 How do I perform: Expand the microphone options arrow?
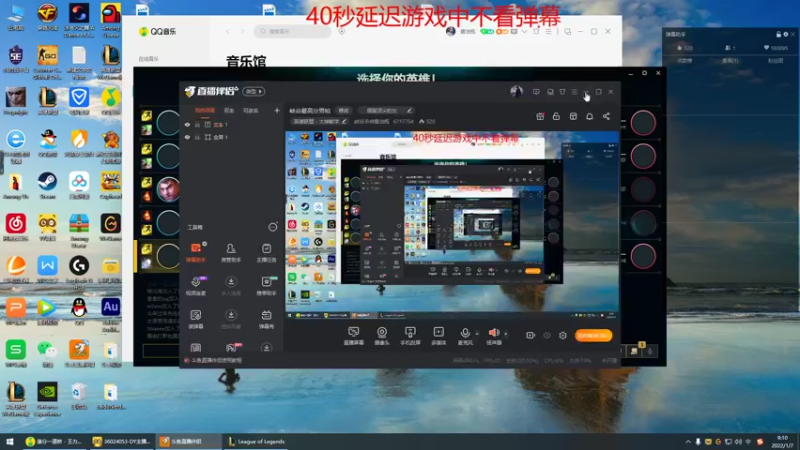[x=477, y=334]
